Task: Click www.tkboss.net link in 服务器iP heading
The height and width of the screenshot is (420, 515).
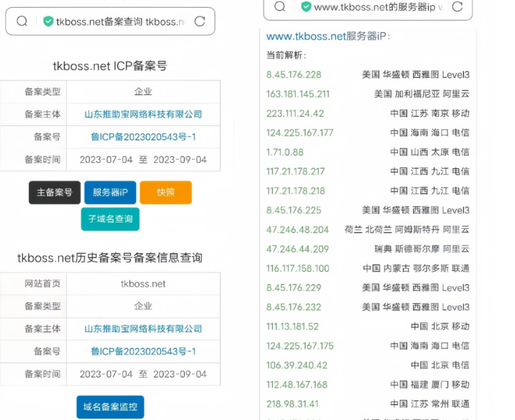Action: click(306, 36)
